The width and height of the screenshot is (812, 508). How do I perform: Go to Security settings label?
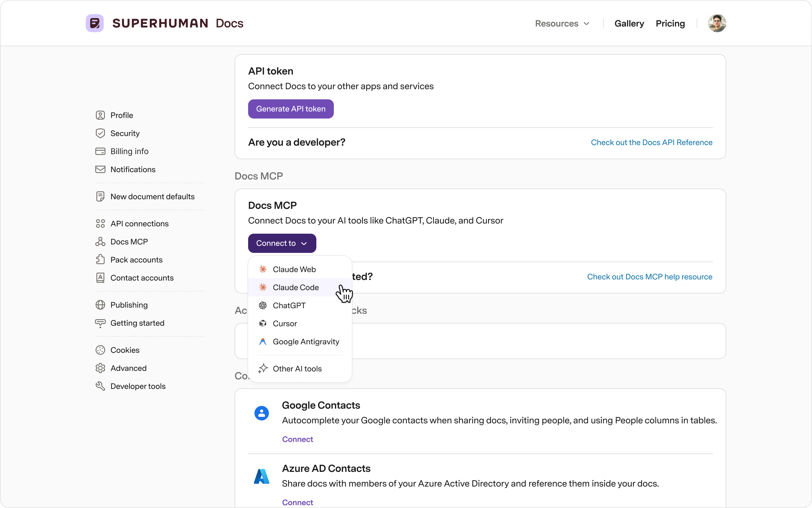125,133
